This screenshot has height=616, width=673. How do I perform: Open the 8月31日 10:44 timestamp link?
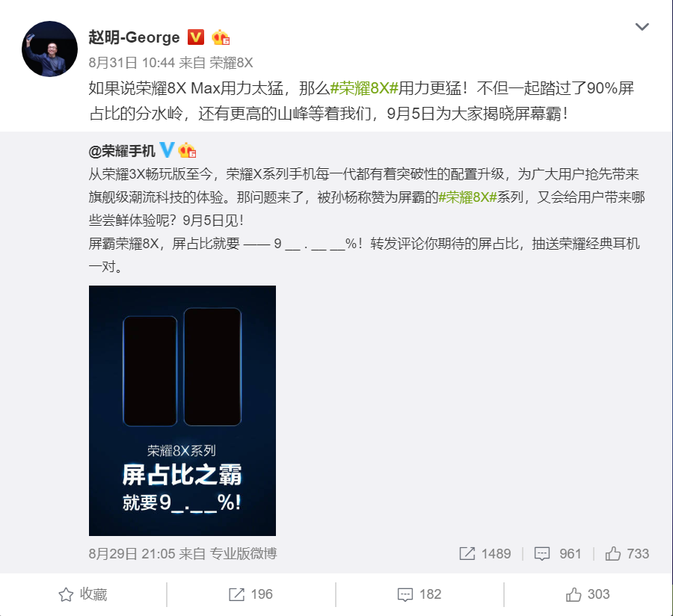(132, 63)
